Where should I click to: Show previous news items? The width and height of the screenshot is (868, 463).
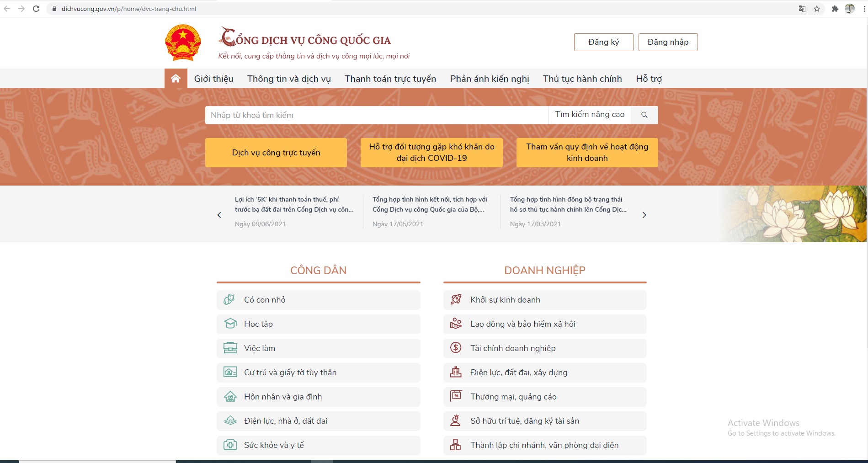(219, 215)
